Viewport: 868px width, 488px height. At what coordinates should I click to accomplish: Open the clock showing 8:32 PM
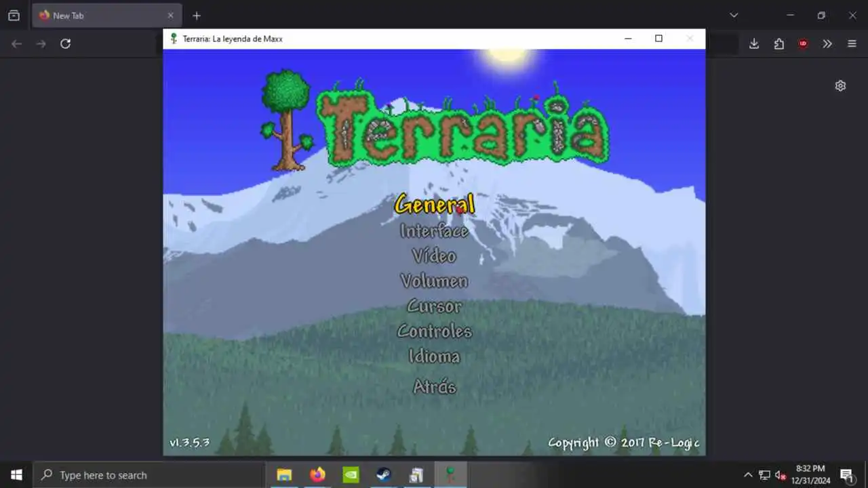click(810, 474)
